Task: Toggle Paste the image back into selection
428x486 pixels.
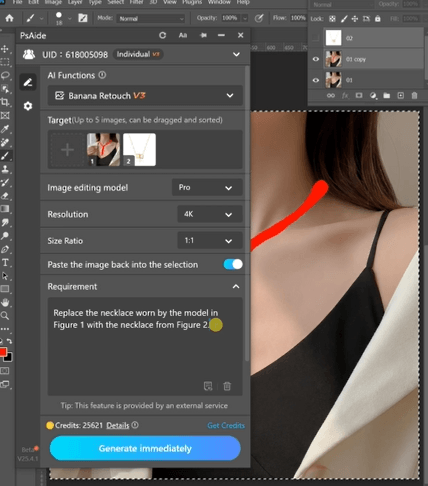Action: click(x=233, y=264)
